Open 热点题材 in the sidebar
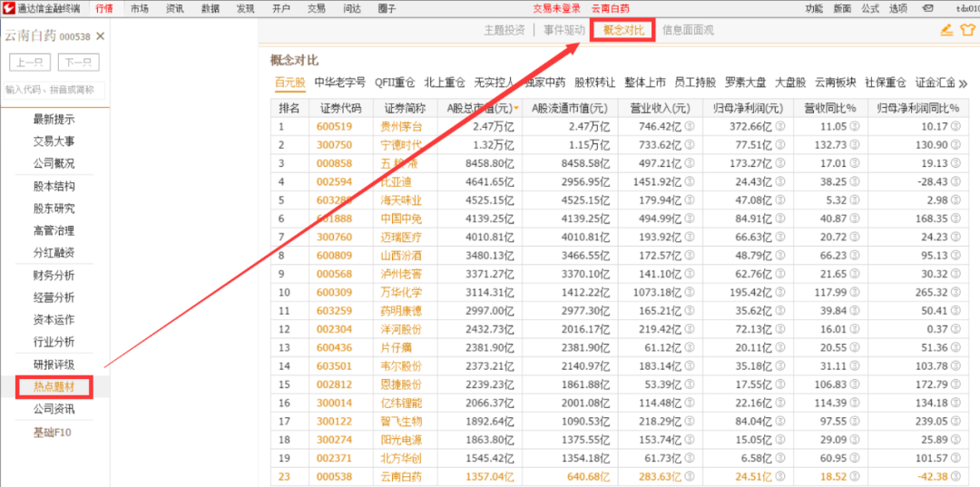 pos(54,387)
